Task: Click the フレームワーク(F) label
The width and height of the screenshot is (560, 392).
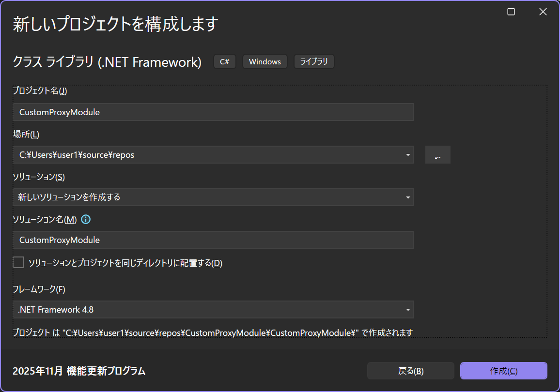Action: [x=39, y=289]
